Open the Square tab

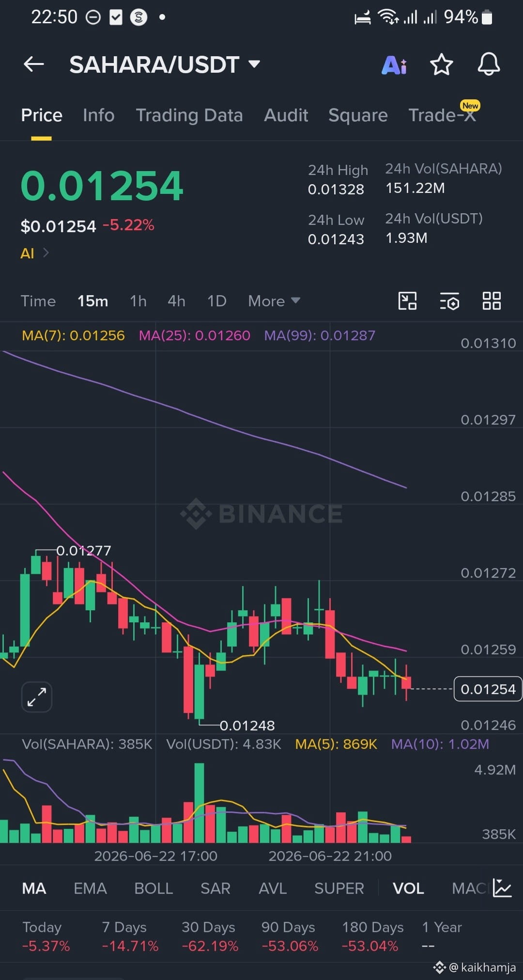coord(358,115)
